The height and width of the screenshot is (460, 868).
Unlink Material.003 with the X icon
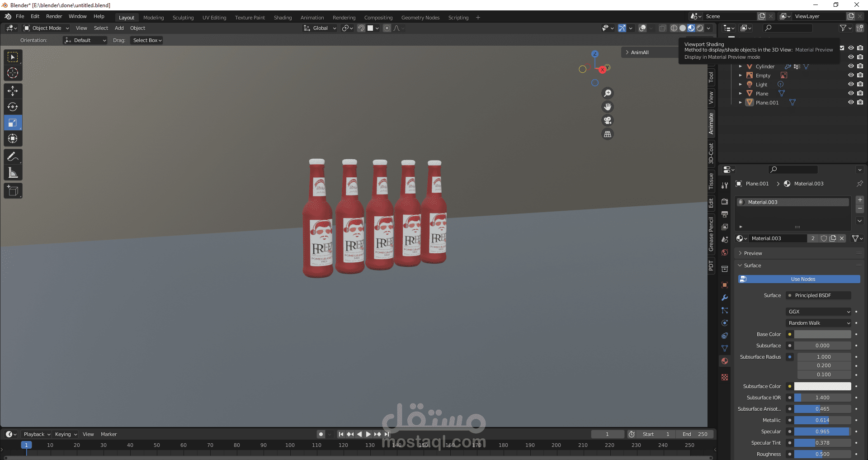coord(842,238)
